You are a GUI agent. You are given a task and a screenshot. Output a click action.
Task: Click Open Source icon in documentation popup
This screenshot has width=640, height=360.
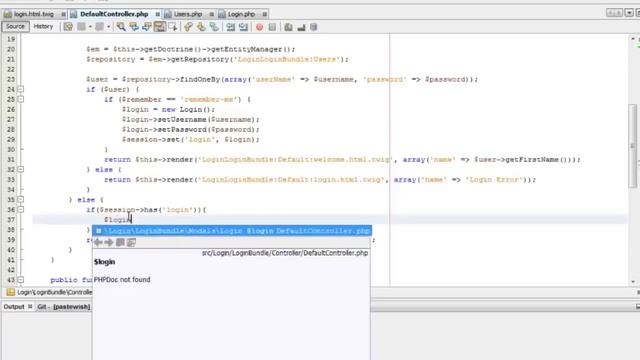tap(131, 242)
